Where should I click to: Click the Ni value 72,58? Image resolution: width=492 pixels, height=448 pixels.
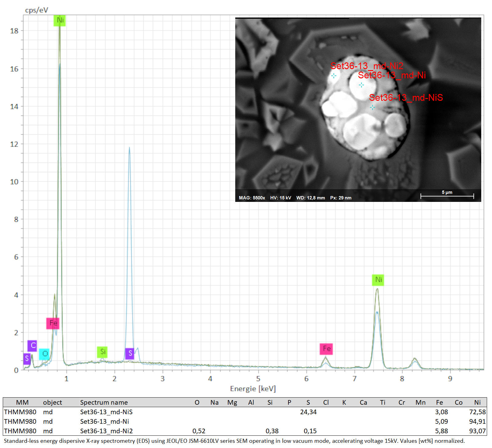(x=477, y=412)
